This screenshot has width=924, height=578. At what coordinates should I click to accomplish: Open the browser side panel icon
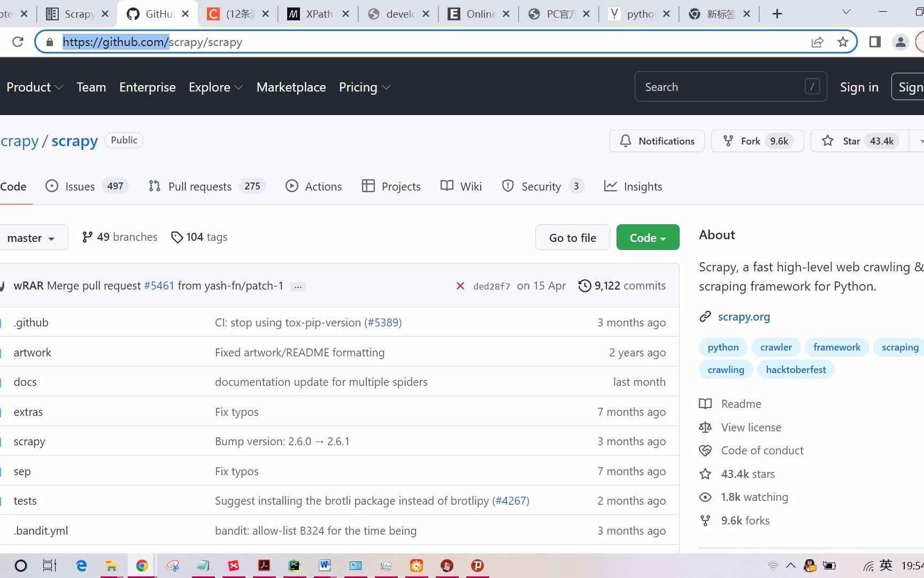[875, 42]
